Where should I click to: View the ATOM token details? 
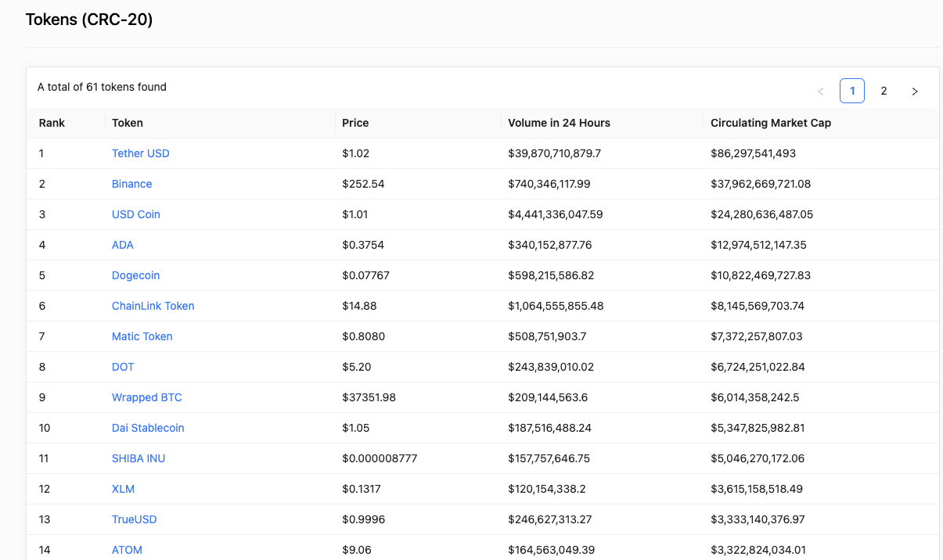click(127, 550)
